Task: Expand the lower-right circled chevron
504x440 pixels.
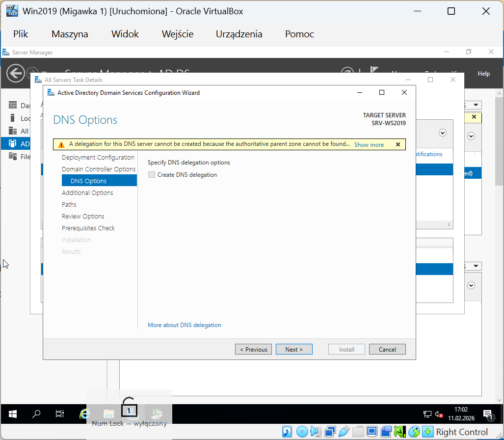Action: pos(471,285)
